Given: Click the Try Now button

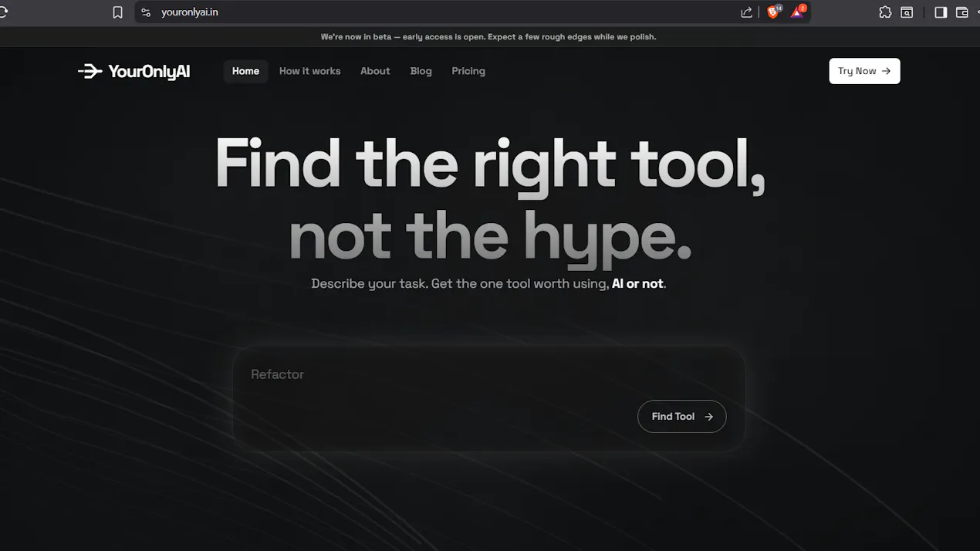Looking at the screenshot, I should [864, 71].
